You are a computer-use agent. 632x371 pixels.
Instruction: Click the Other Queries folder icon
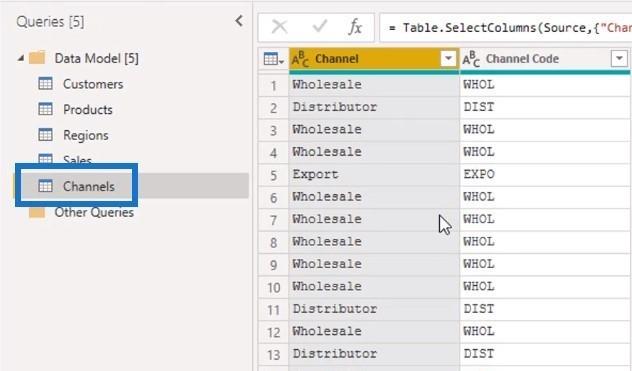[x=37, y=212]
